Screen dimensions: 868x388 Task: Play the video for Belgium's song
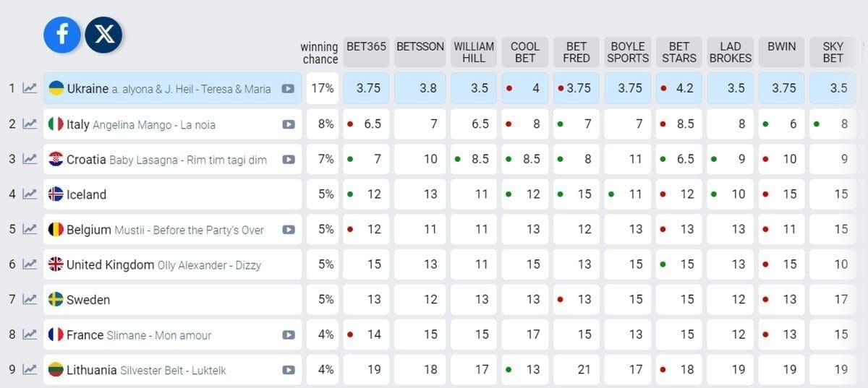pos(289,230)
